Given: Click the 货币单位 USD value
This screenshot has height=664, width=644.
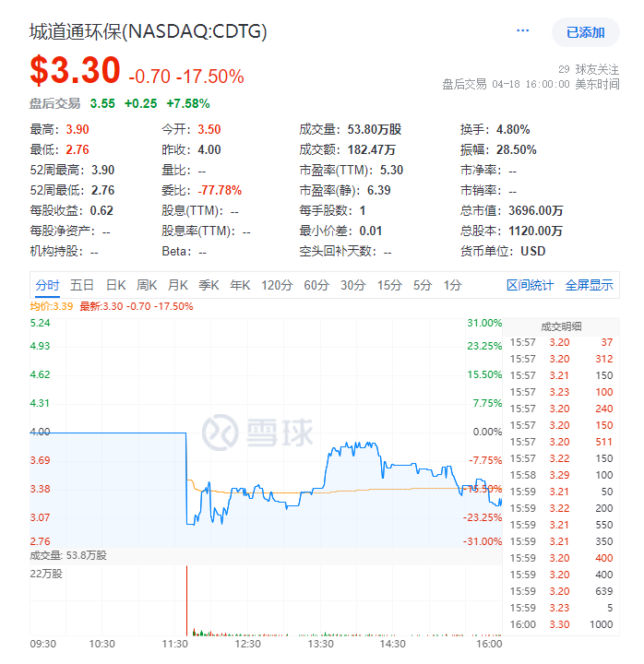Looking at the screenshot, I should tap(532, 251).
